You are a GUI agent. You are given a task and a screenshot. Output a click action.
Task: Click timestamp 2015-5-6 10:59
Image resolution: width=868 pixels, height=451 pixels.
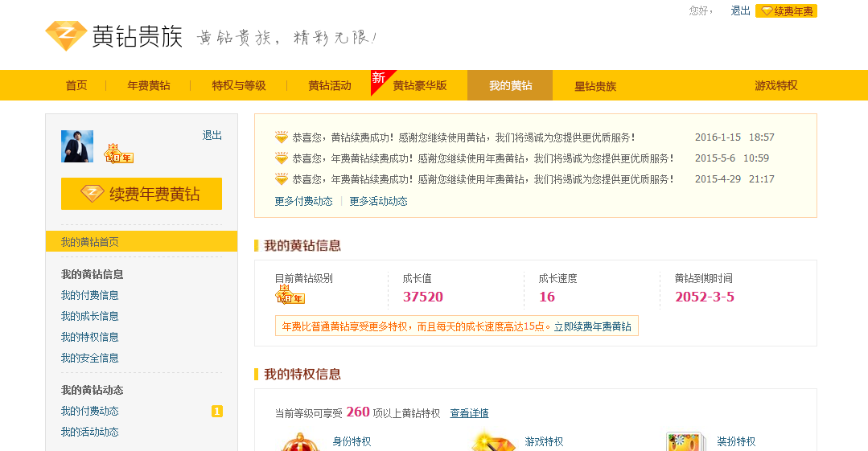(732, 158)
